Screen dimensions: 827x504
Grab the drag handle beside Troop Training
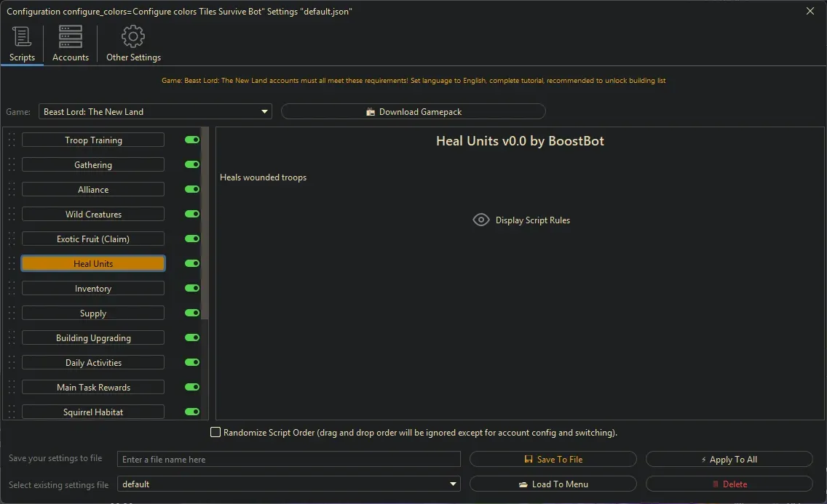(12, 140)
